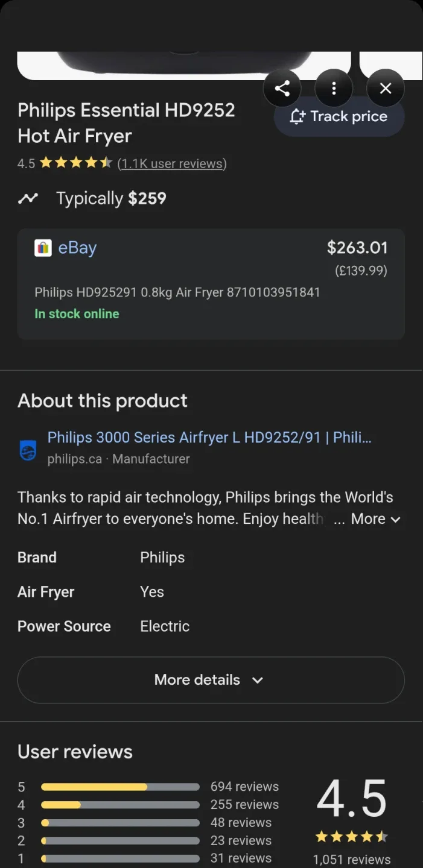Screen dimensions: 423x868
Task: Select the User reviews section heading
Action: click(75, 752)
